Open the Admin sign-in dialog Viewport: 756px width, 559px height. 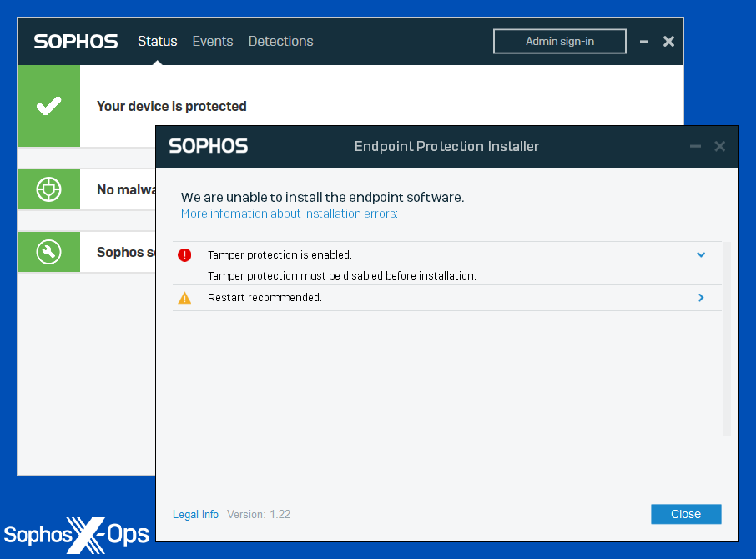pyautogui.click(x=559, y=40)
